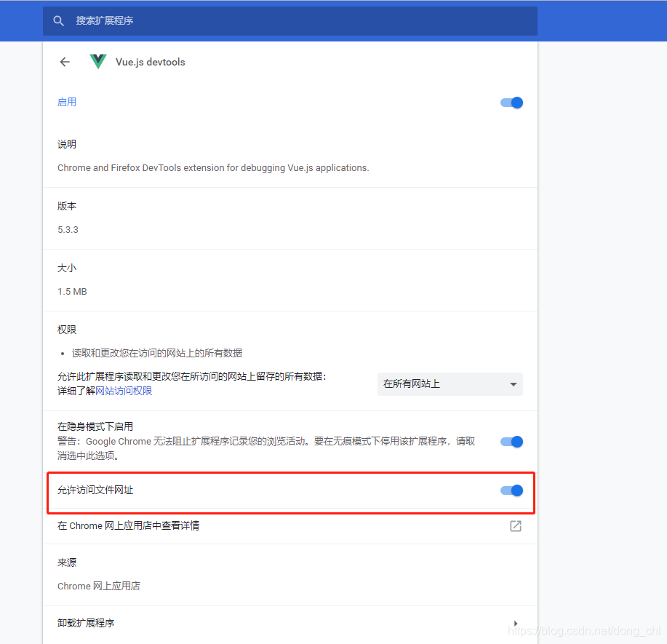667x644 pixels.
Task: Click the Vue.js devtools title text
Action: [151, 62]
